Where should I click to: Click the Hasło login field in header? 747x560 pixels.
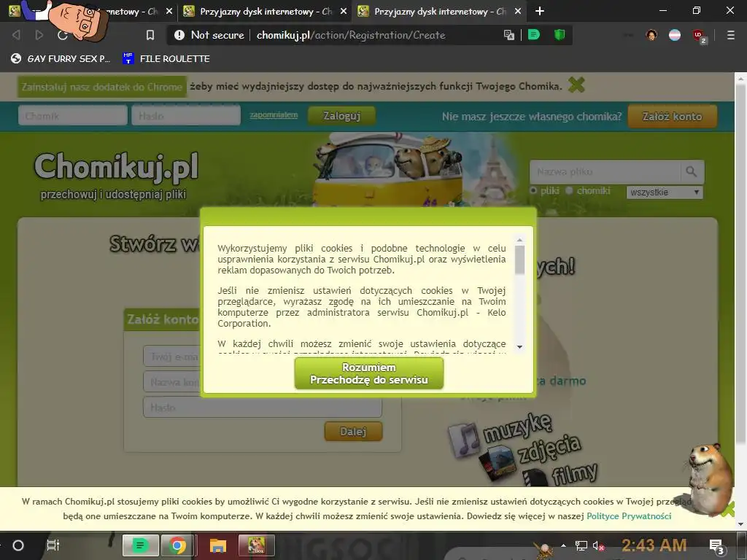(186, 116)
